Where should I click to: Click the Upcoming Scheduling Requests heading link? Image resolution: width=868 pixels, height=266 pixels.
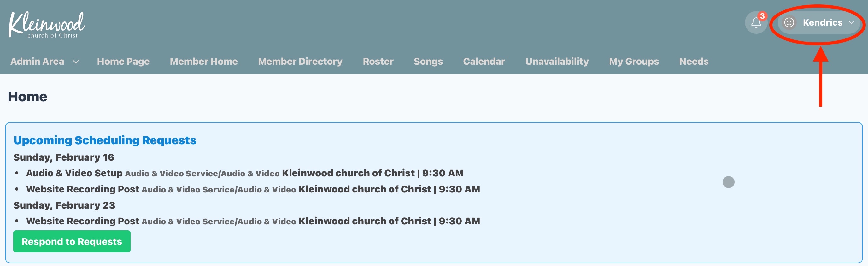(x=105, y=140)
